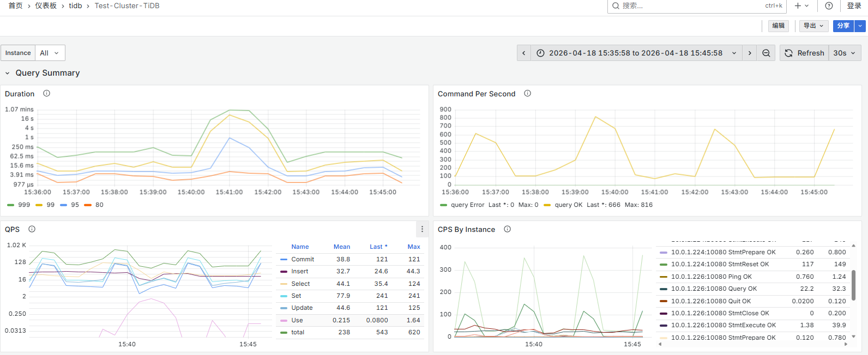Viewport: 868px width, 355px height.
Task: Collapse the Query Summary row
Action: point(8,73)
